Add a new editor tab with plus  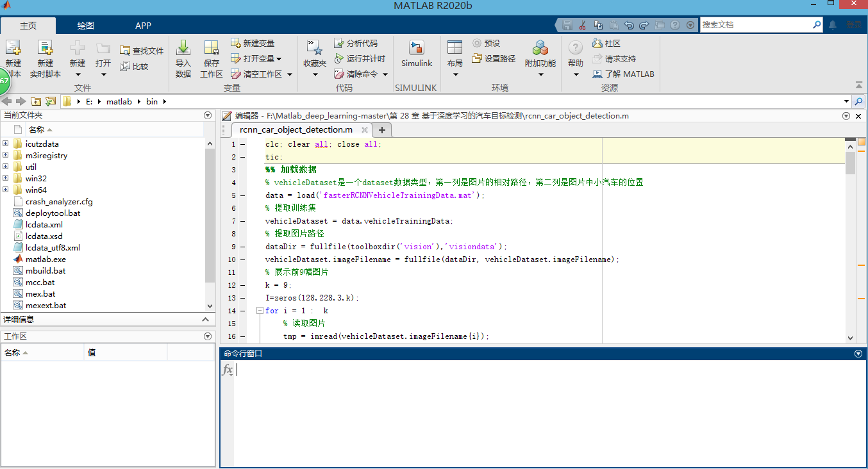pyautogui.click(x=382, y=129)
